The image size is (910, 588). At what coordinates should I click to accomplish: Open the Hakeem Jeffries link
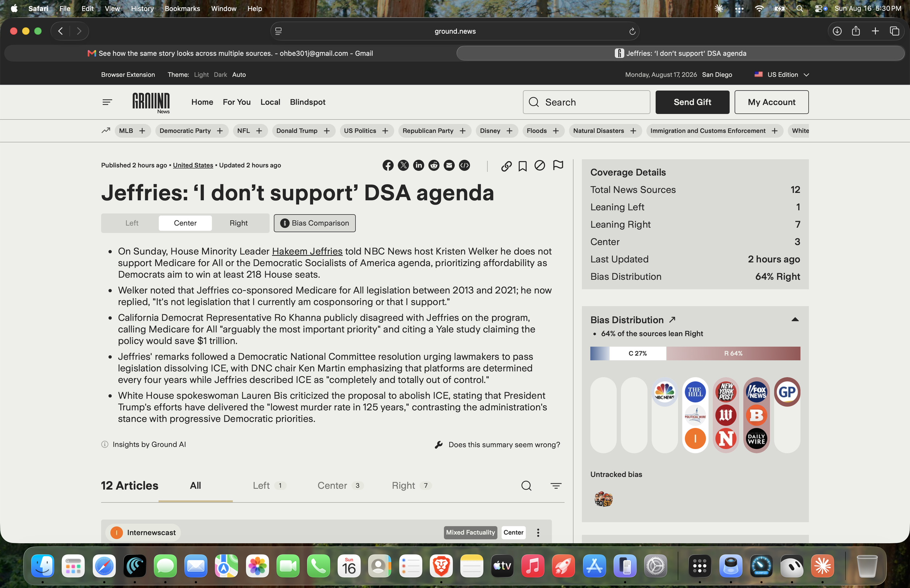(307, 251)
